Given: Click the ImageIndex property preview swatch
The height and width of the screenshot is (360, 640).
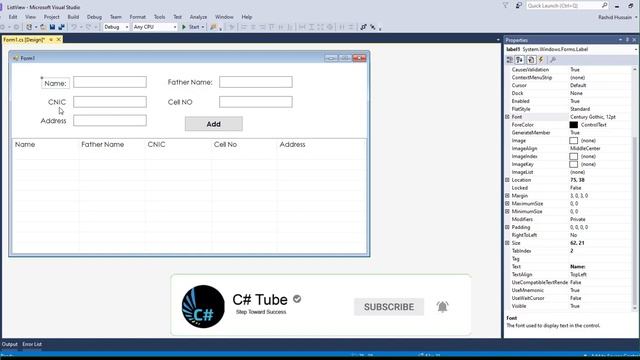Looking at the screenshot, I should tap(573, 156).
